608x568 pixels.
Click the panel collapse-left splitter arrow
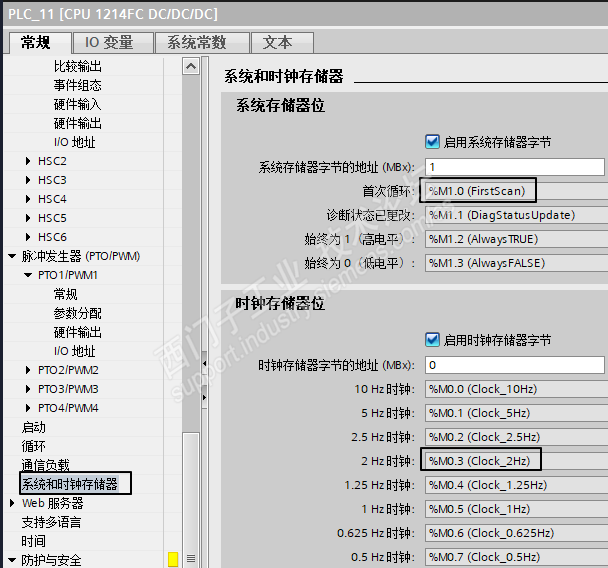click(x=204, y=364)
